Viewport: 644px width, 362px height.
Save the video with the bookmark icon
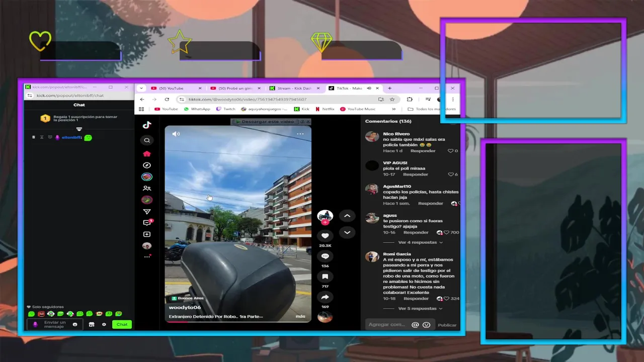(x=325, y=277)
